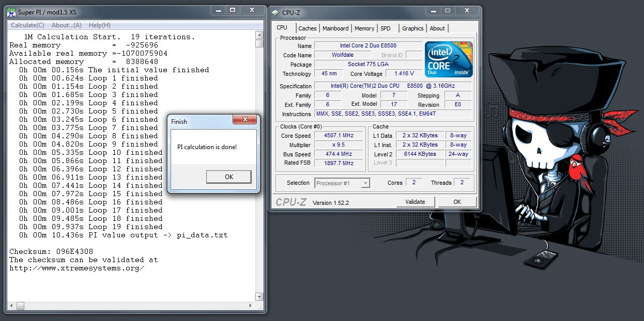This screenshot has width=644, height=321.
Task: Maximize the Super PI window
Action: pos(232,10)
